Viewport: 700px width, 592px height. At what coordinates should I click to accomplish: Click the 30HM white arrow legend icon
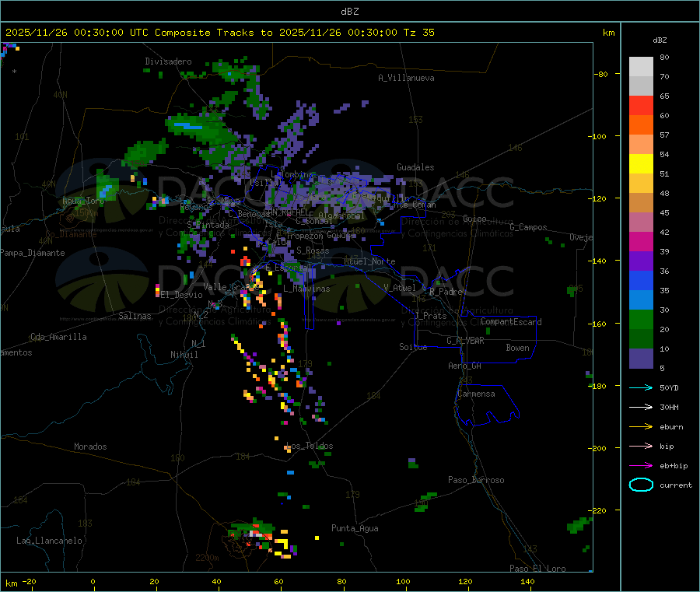tap(641, 407)
